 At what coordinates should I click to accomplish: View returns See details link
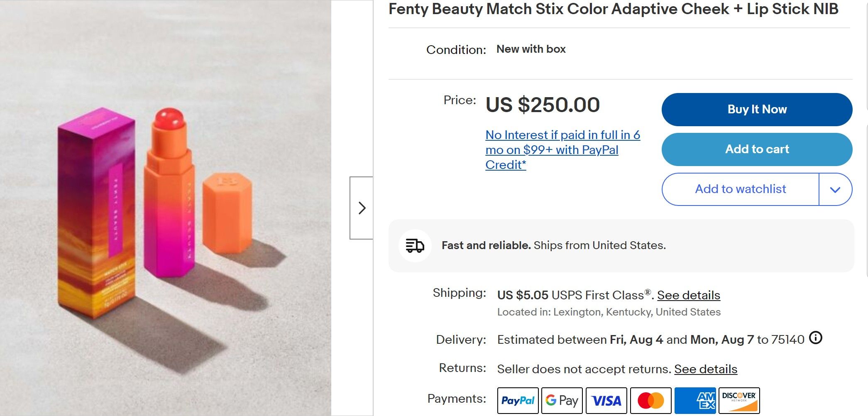pyautogui.click(x=705, y=369)
